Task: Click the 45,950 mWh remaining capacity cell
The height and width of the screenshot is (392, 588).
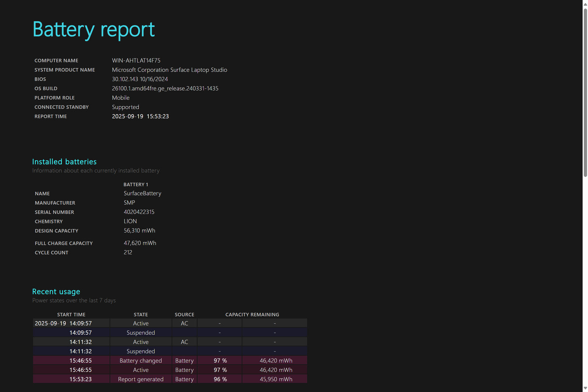Action: click(x=276, y=379)
